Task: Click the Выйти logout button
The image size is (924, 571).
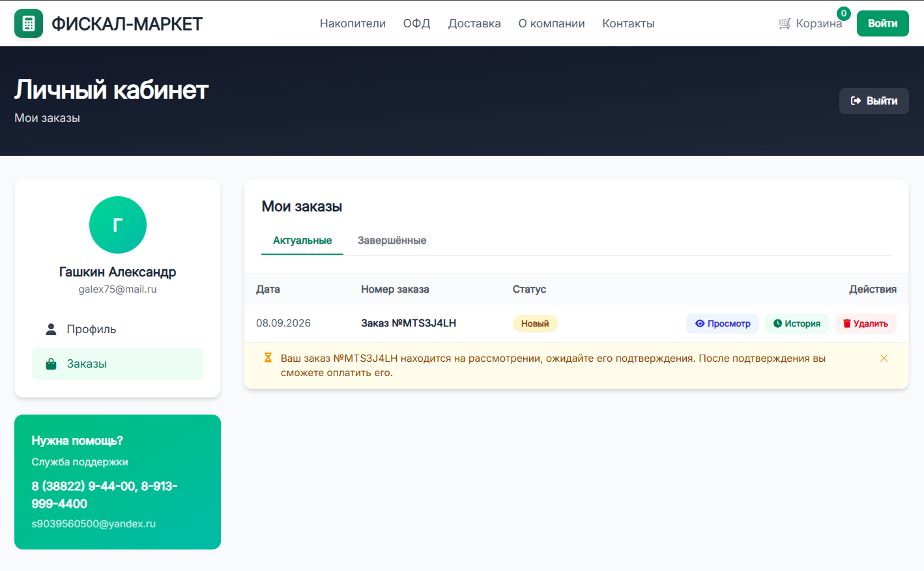Action: (874, 101)
